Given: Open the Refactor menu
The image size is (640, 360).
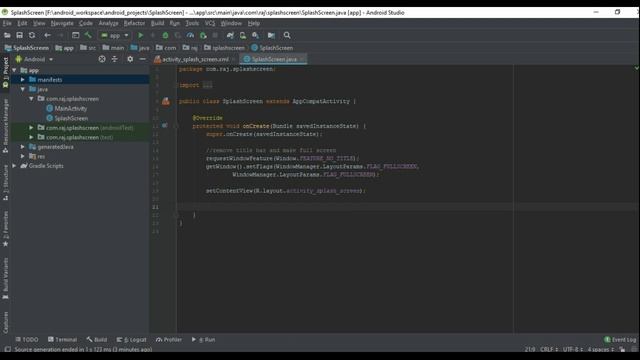Looking at the screenshot, I should pos(134,23).
